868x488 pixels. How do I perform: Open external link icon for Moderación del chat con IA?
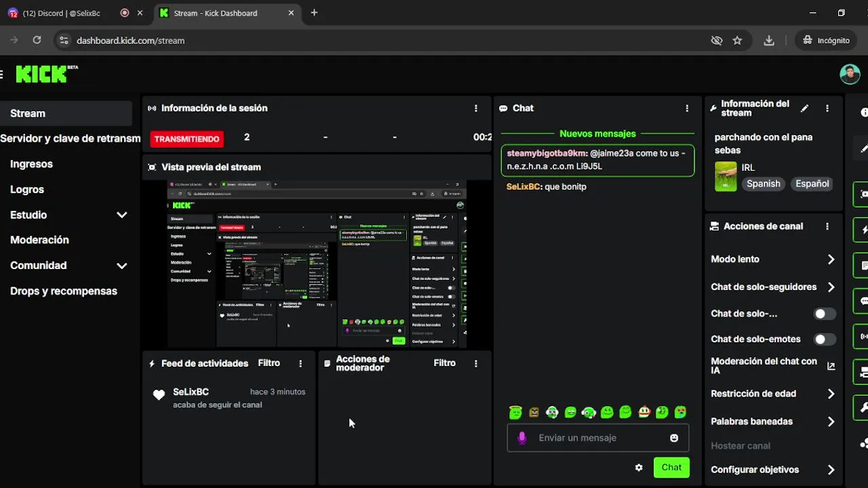[x=831, y=366]
